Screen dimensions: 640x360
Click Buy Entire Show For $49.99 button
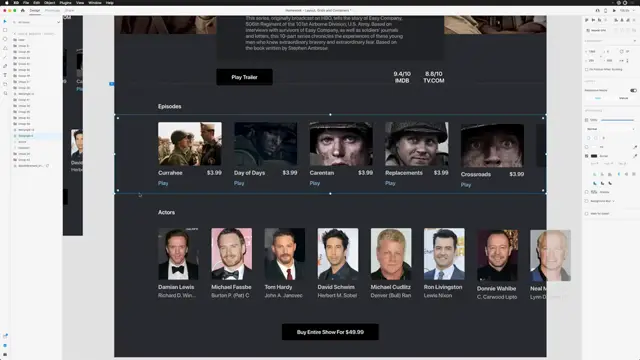click(330, 332)
